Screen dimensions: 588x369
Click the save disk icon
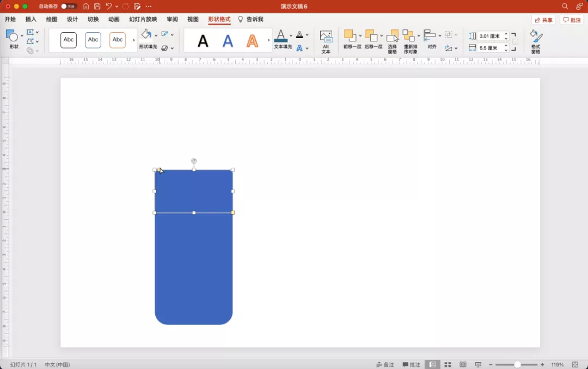(x=97, y=7)
